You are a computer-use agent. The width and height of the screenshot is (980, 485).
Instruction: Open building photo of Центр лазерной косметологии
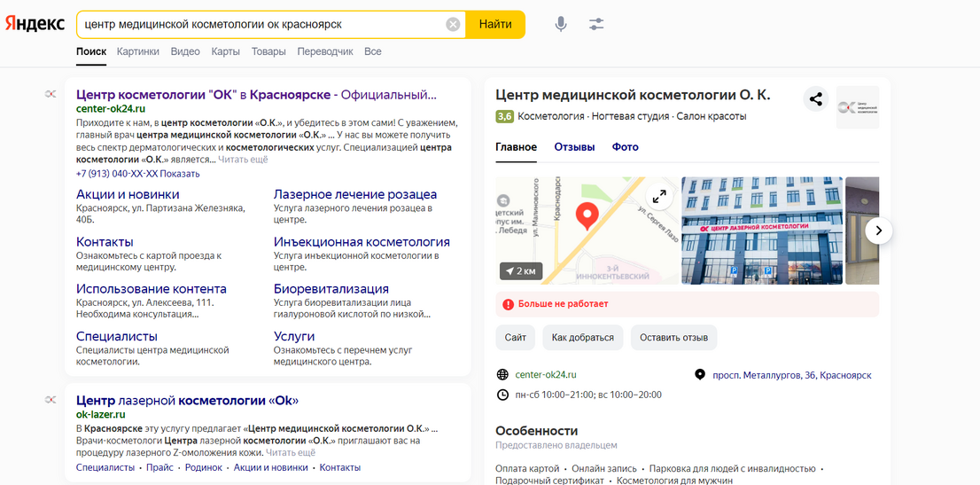tap(762, 231)
